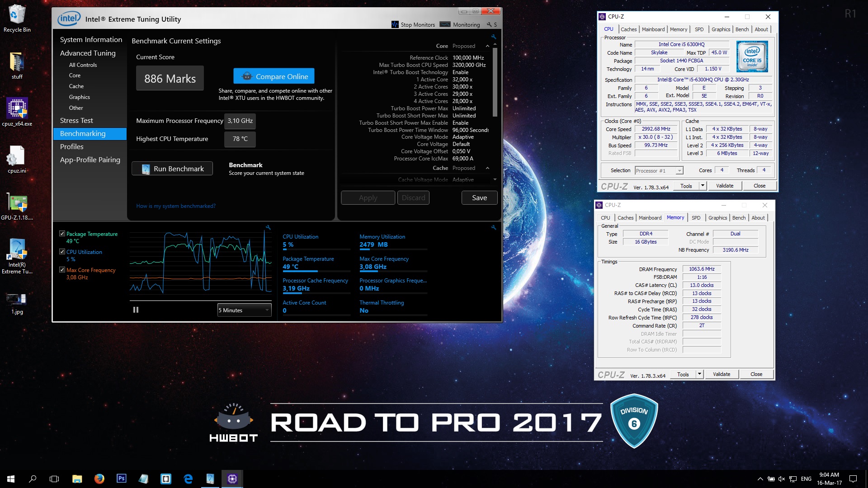Switch to Mainboard tab in upper CPU-Z

coord(653,29)
